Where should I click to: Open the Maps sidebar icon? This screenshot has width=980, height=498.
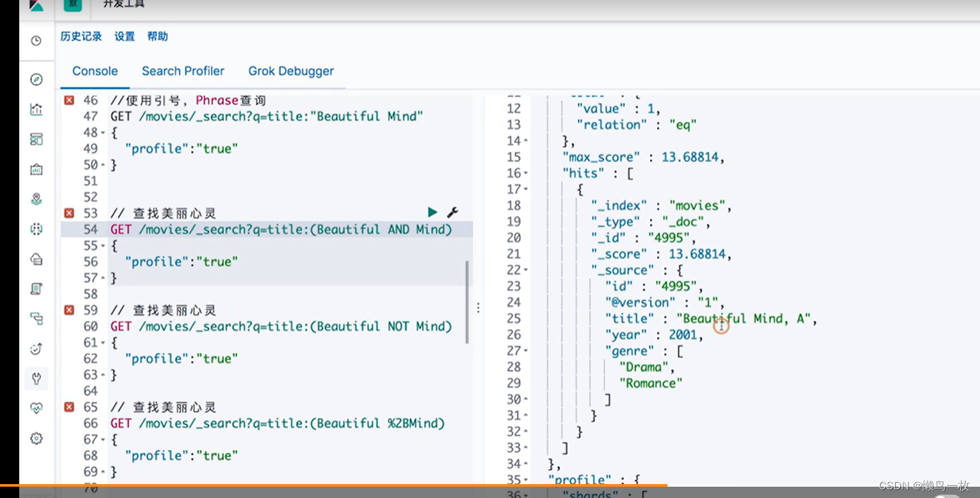[x=36, y=199]
